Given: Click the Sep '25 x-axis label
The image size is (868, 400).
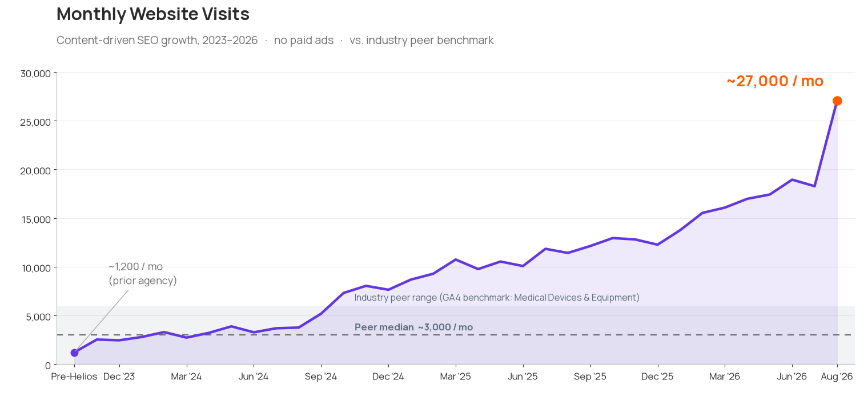Looking at the screenshot, I should [590, 377].
